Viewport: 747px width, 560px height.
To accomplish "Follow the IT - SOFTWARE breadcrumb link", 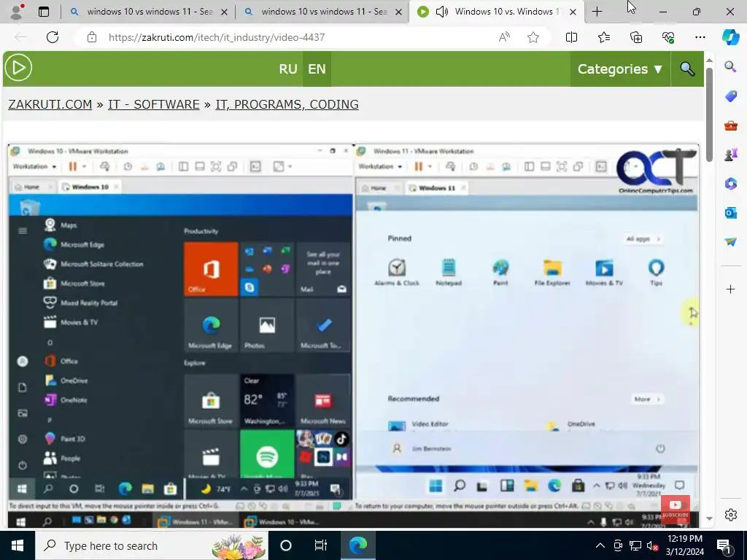I will [x=153, y=104].
